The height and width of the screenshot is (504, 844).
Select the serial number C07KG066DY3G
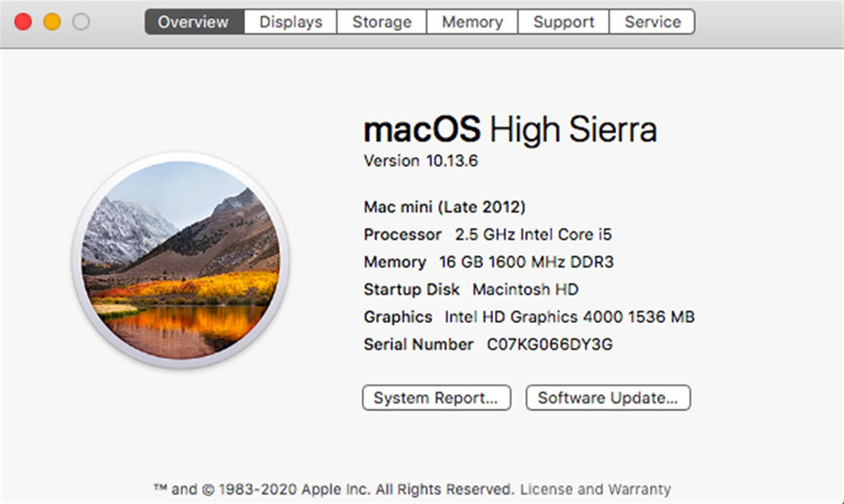click(x=549, y=344)
